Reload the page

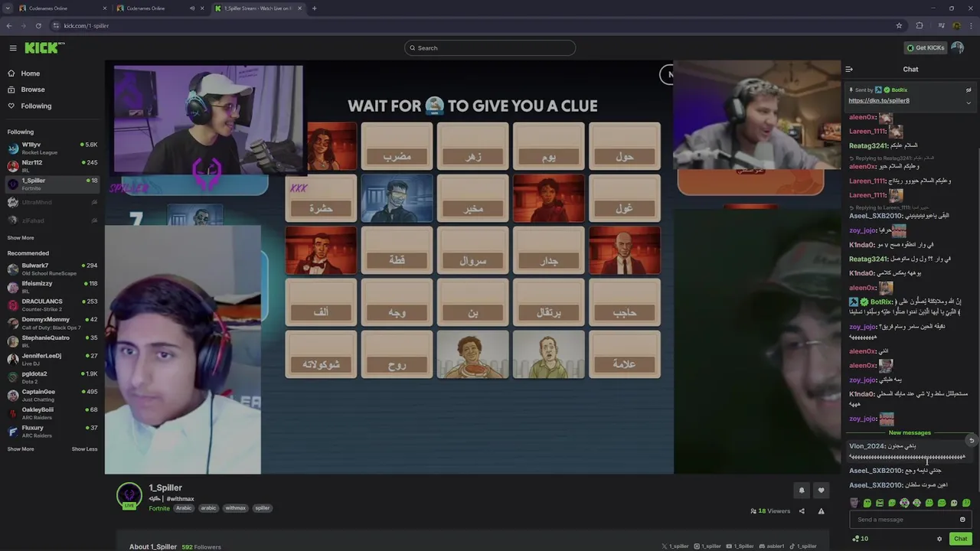pyautogui.click(x=38, y=25)
